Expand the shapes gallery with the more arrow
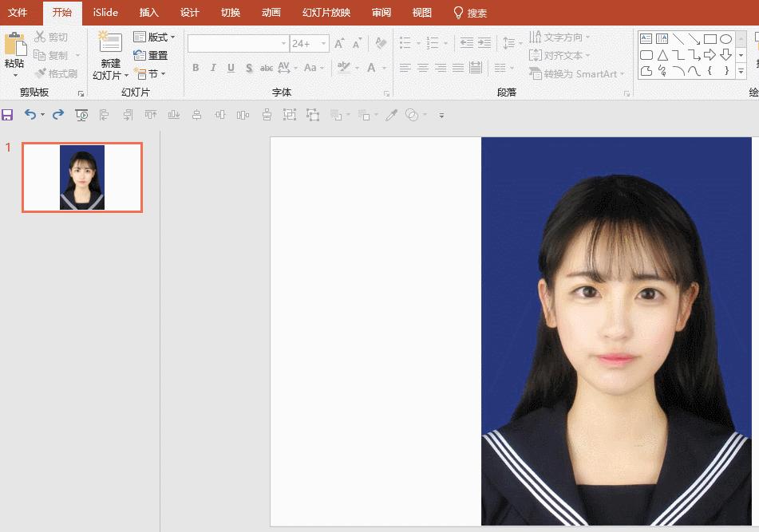This screenshot has width=759, height=532. [x=741, y=70]
